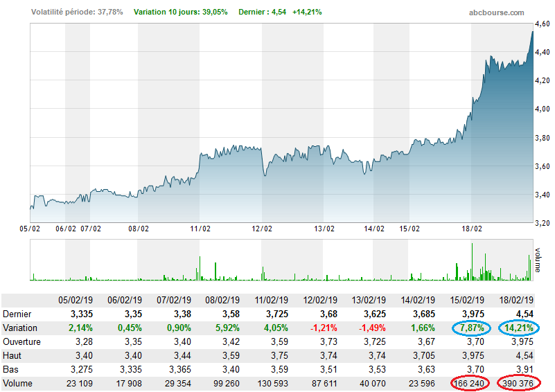555x392 pixels.
Task: Click the circled variation 14,21% in the table
Action: click(x=518, y=328)
